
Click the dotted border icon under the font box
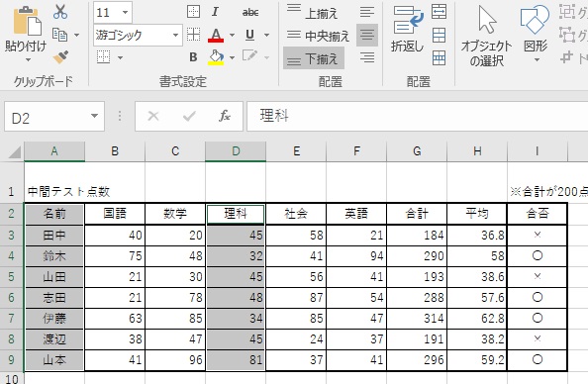104,57
